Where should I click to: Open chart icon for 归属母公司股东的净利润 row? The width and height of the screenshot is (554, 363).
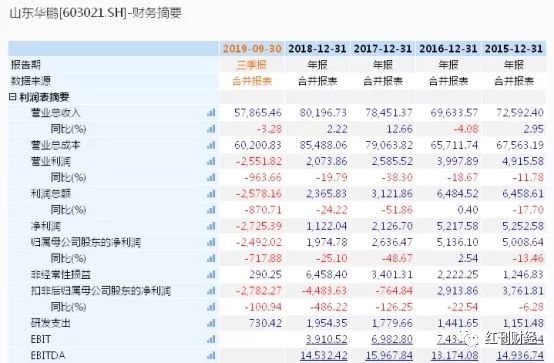211,242
